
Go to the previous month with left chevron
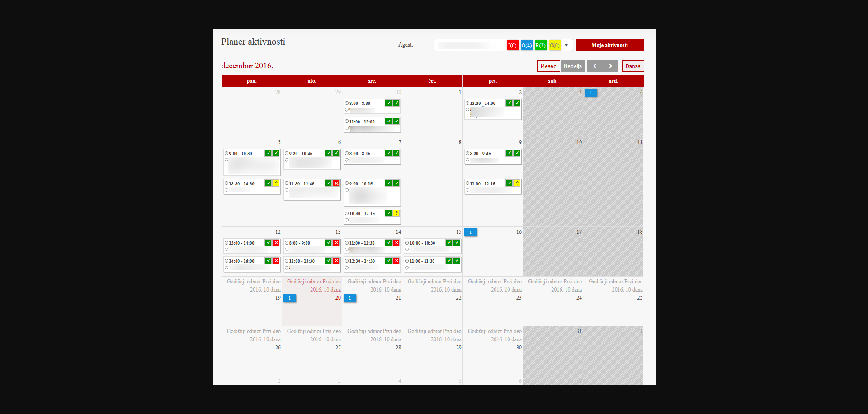coord(594,66)
